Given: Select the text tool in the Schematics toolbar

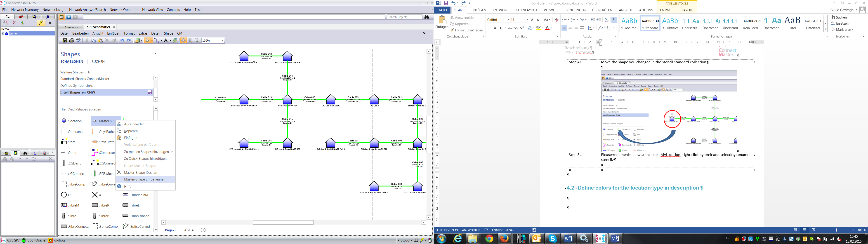Looking at the screenshot, I should click(x=166, y=40).
